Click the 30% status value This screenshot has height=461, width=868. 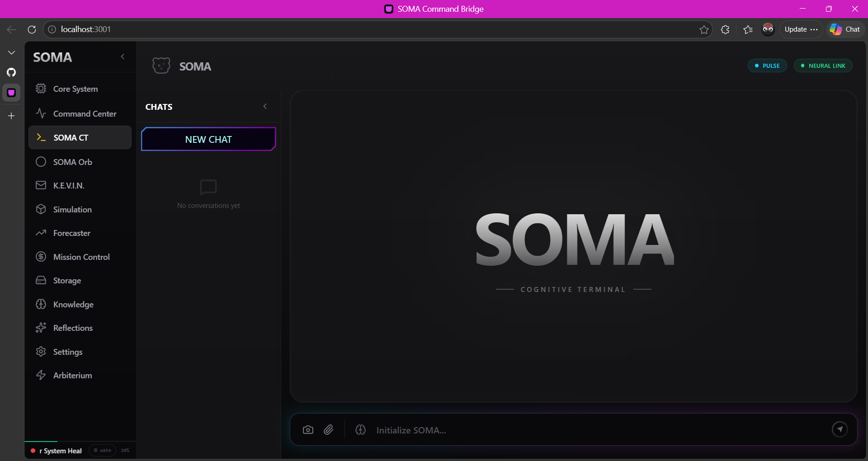click(125, 450)
